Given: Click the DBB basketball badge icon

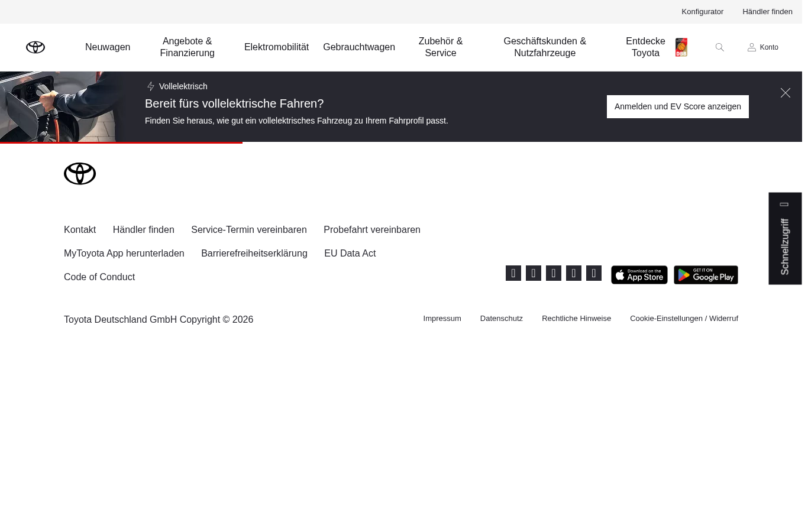Looking at the screenshot, I should 681,47.
